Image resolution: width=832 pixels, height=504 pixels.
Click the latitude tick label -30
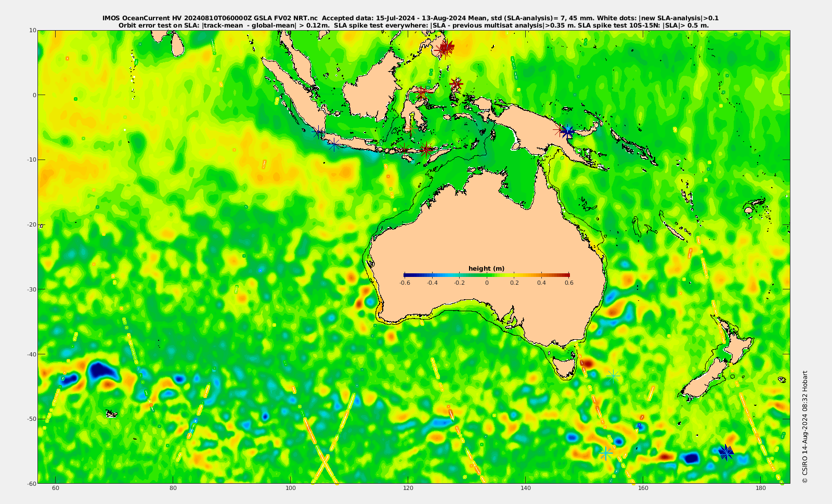[x=31, y=289]
